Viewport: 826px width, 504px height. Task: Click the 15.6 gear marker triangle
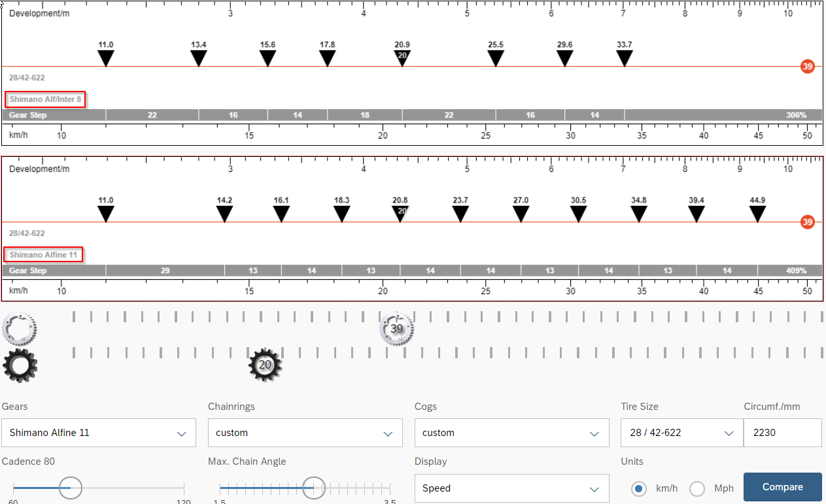(267, 58)
